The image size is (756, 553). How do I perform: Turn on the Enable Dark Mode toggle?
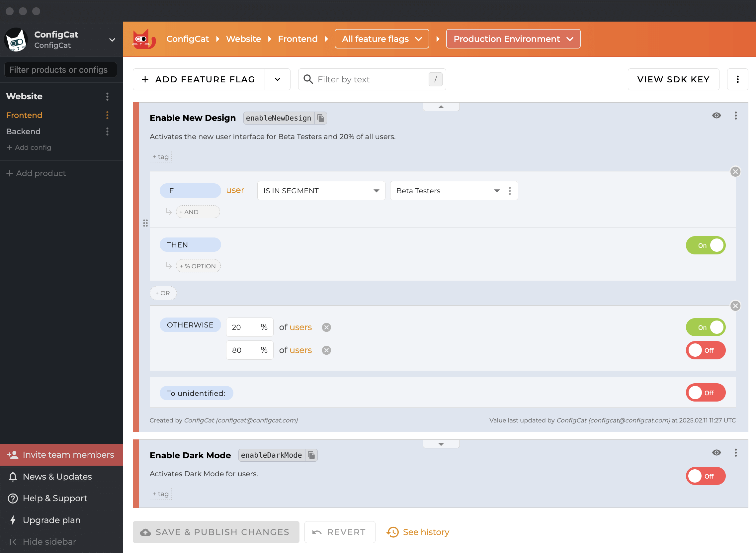[x=706, y=476]
